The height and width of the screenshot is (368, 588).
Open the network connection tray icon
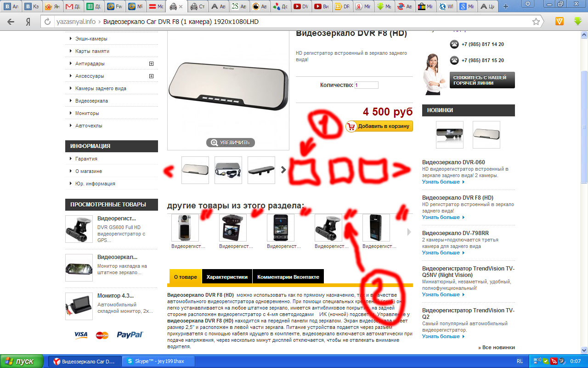pyautogui.click(x=537, y=361)
